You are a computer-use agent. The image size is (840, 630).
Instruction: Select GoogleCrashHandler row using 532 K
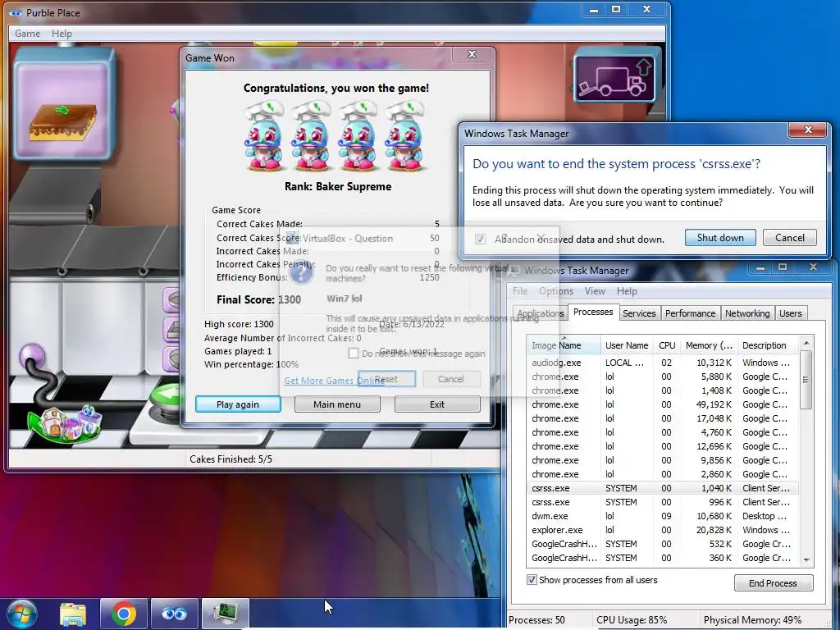click(662, 544)
